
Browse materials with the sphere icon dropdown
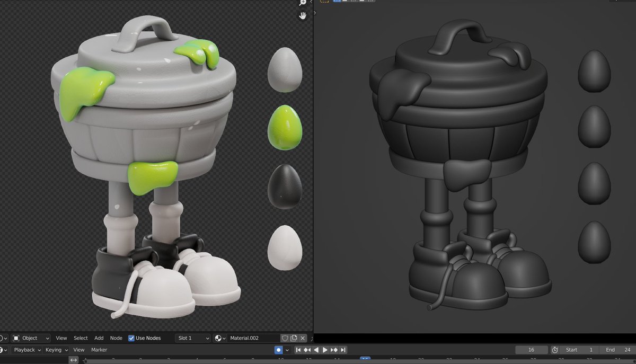tap(220, 338)
